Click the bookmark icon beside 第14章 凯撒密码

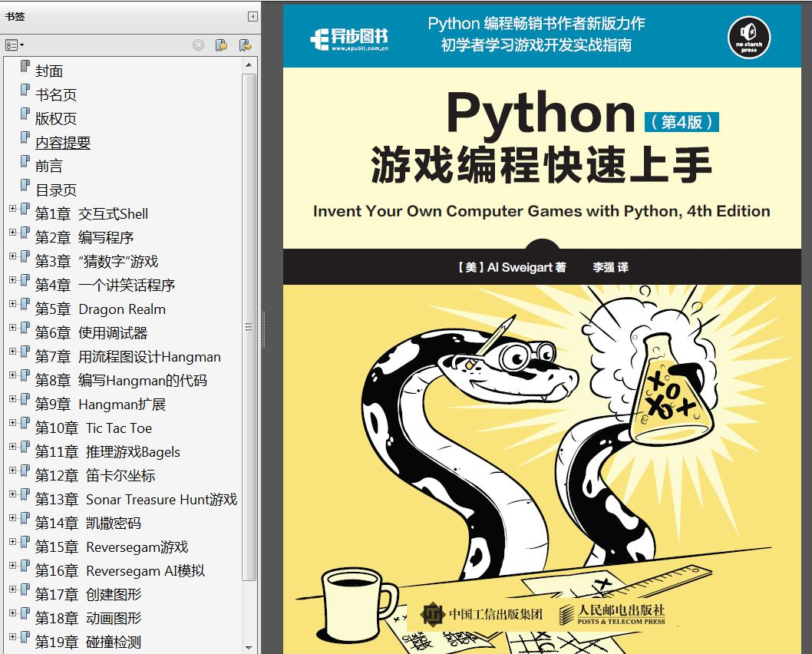coord(25,519)
